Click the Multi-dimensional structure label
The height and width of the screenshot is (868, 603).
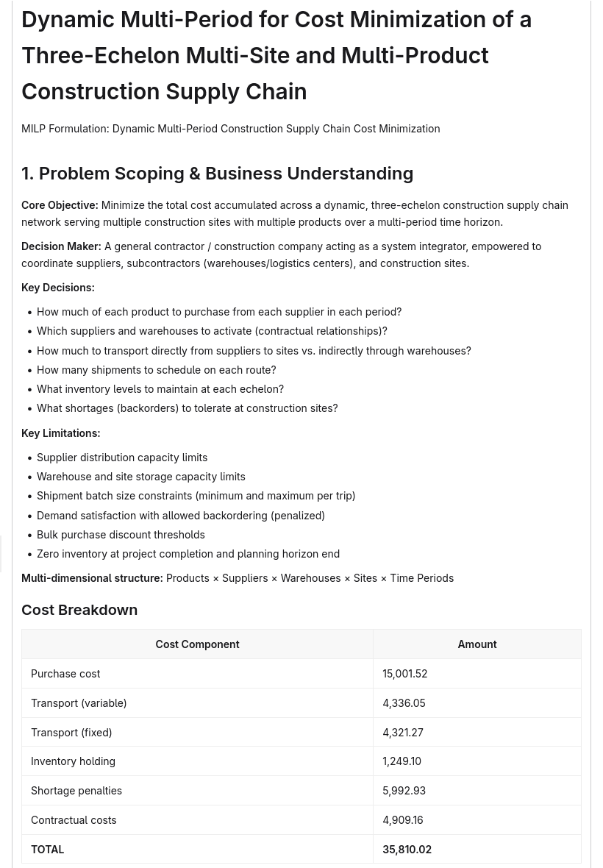click(x=93, y=578)
